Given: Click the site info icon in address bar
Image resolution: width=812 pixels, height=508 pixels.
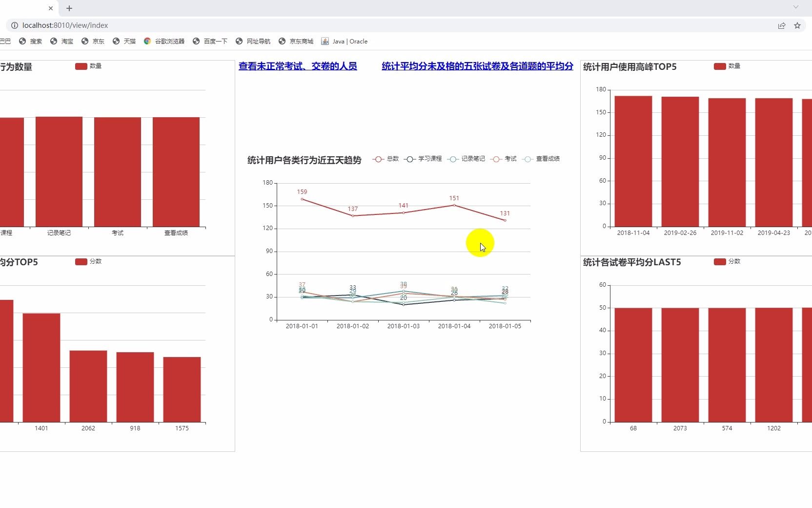Looking at the screenshot, I should click(x=14, y=25).
